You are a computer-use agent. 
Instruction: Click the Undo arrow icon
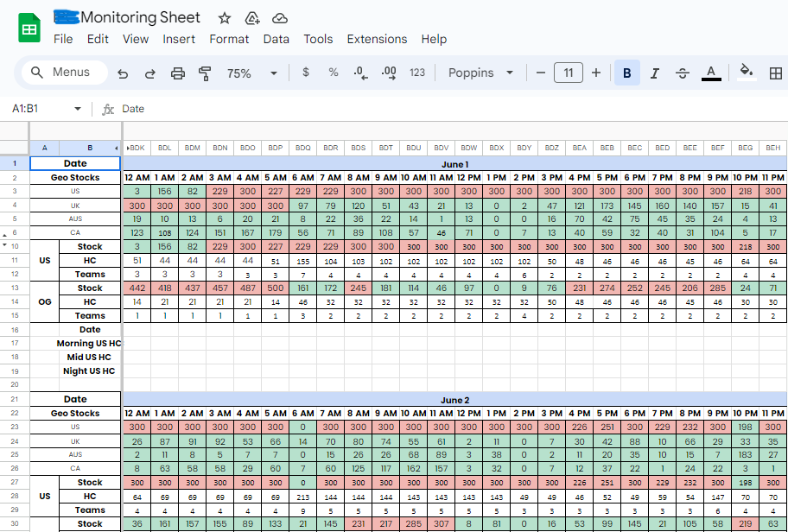[123, 73]
